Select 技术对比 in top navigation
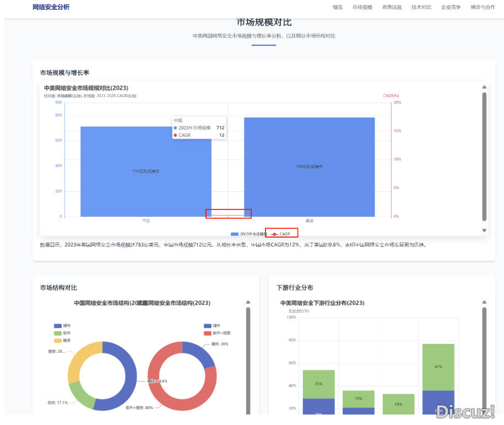The height and width of the screenshot is (425, 504). tap(421, 7)
